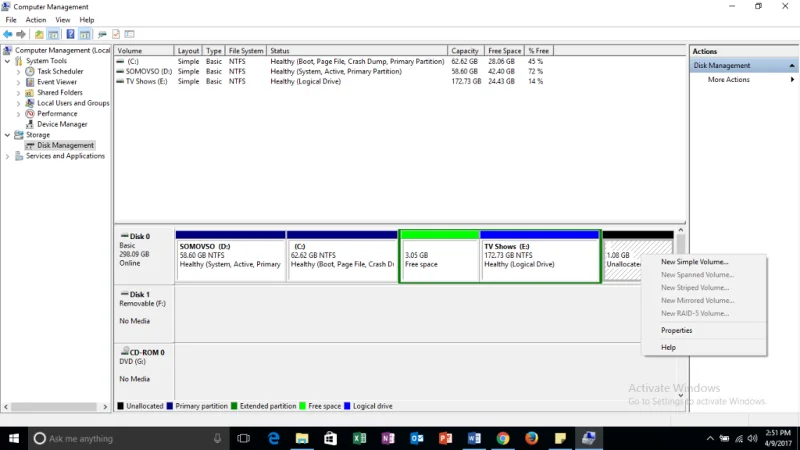800x450 pixels.
Task: Sort by the Capacity column header
Action: [465, 51]
